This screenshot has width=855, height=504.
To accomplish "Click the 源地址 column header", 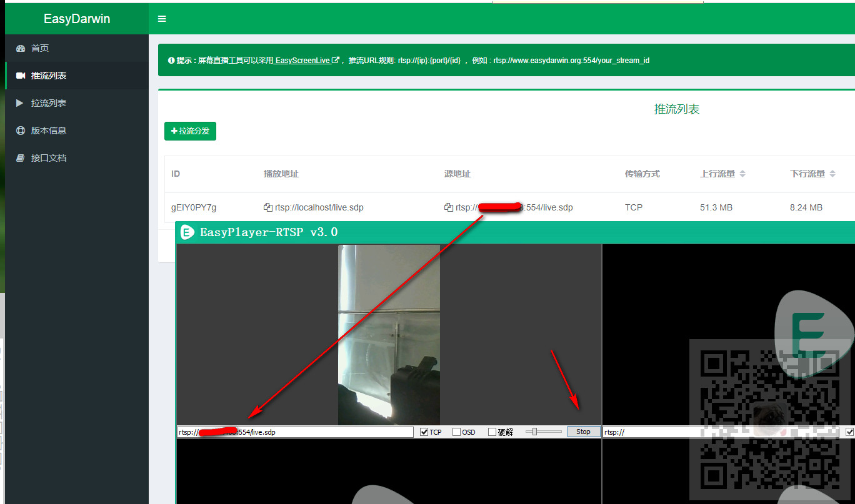I will [x=457, y=174].
